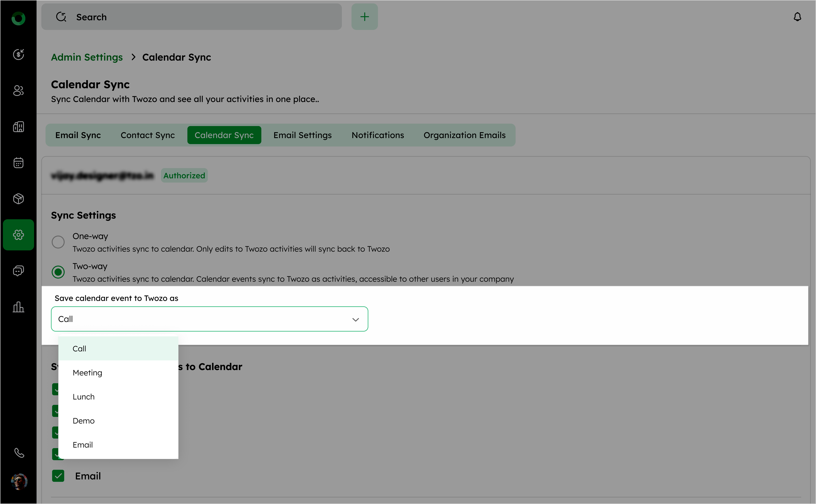Choose Meeting from the dropdown list
The width and height of the screenshot is (816, 504).
pos(87,373)
